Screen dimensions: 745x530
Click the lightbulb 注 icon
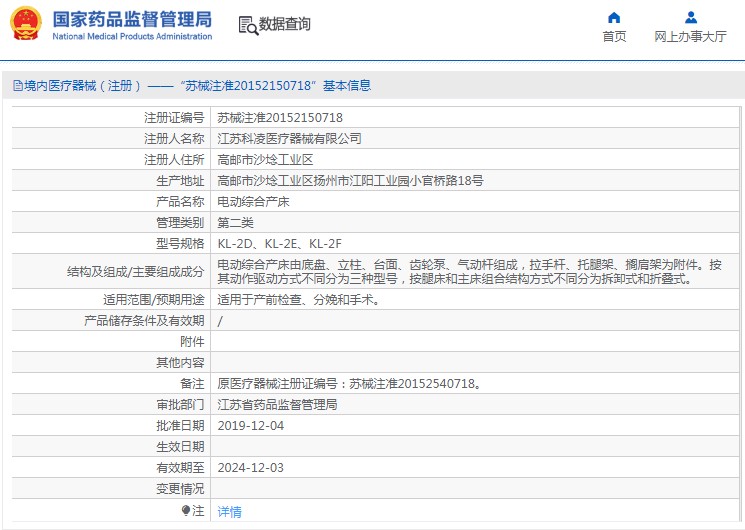(186, 511)
